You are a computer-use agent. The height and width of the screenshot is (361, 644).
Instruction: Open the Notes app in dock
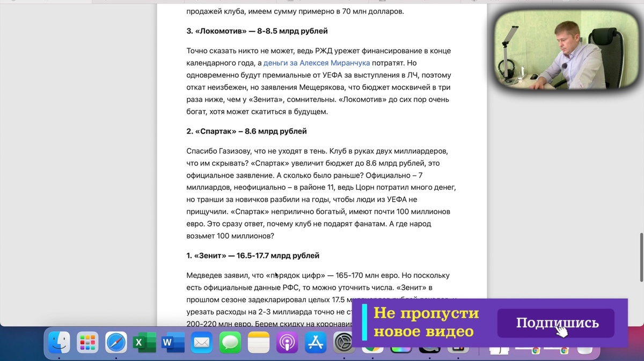point(259,342)
